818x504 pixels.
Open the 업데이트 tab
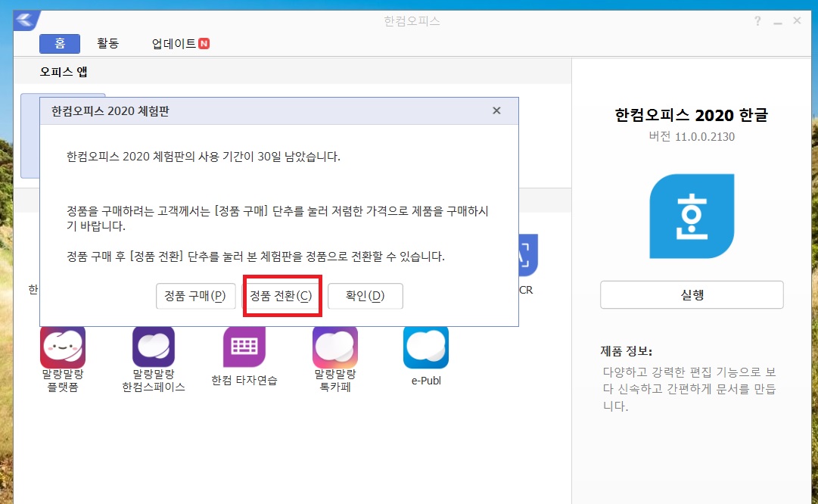click(174, 44)
